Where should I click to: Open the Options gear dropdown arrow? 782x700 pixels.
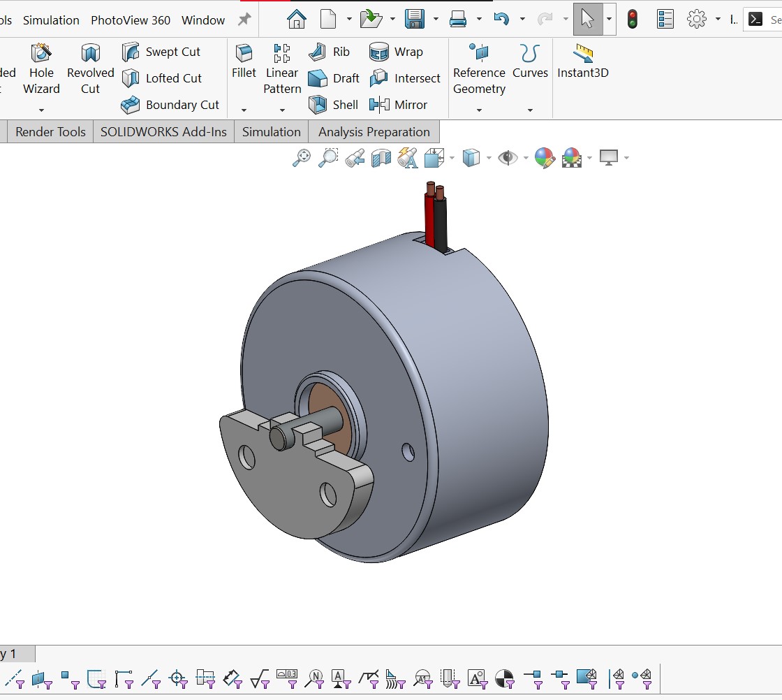tap(718, 20)
